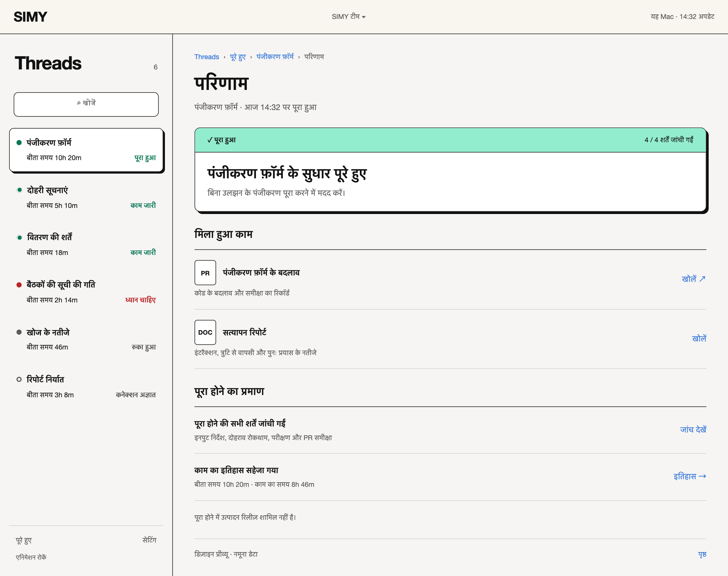Click the 4 / 4 शर्तें जांची गईं text

(x=669, y=140)
